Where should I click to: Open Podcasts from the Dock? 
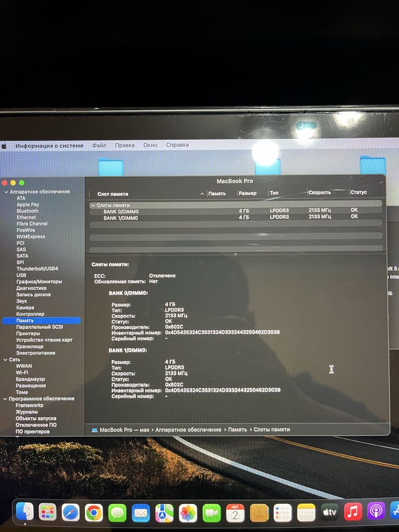(376, 511)
